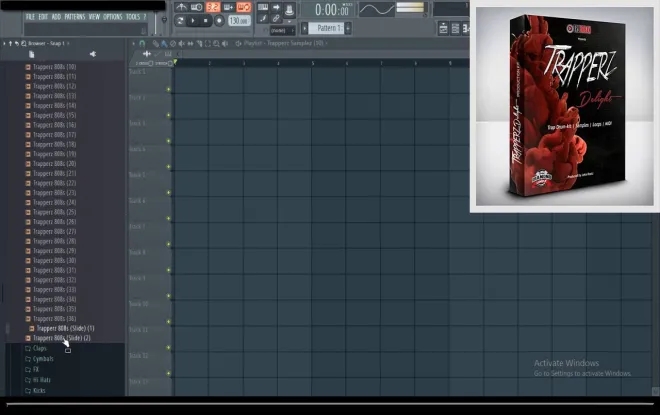
Task: Click the 0:00:00 time display
Action: pos(332,9)
